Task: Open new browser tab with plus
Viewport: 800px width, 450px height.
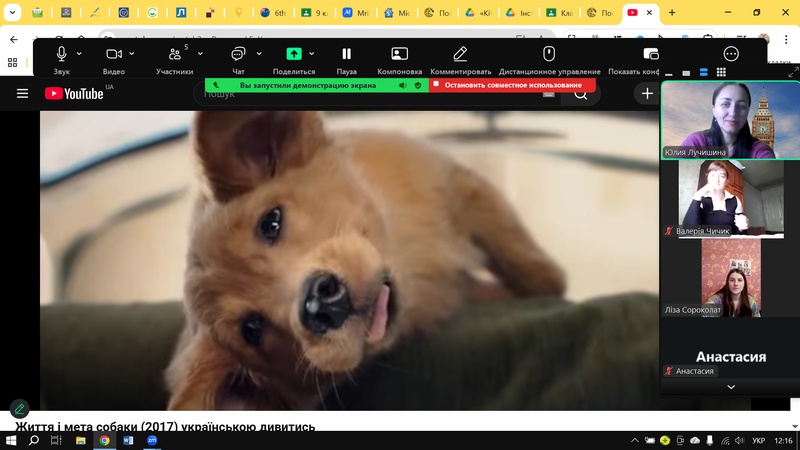Action: pos(671,13)
